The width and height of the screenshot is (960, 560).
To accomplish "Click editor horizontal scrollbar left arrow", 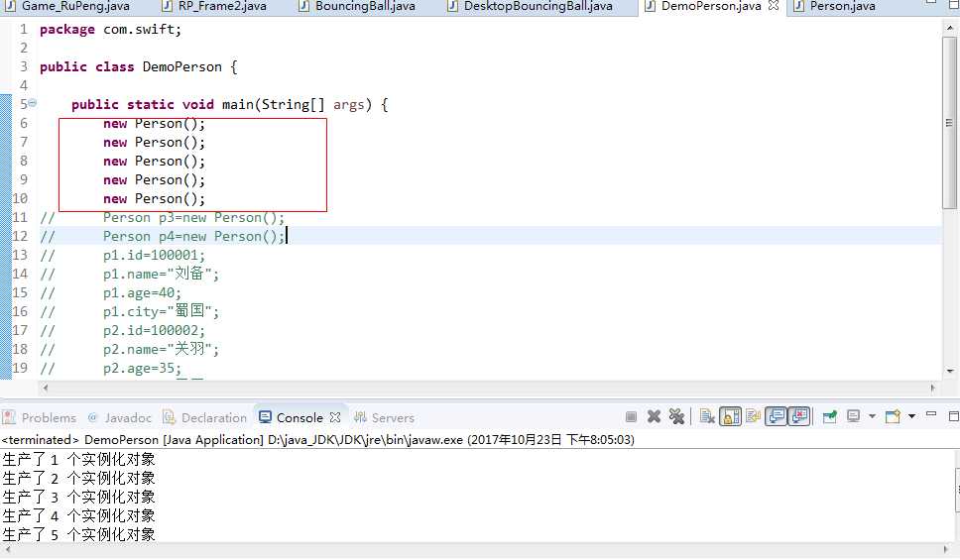I will 46,388.
